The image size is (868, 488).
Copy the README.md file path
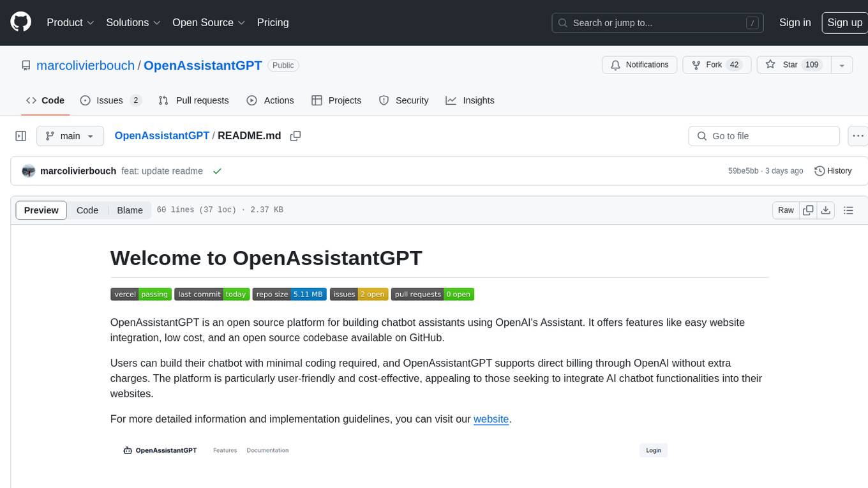296,135
